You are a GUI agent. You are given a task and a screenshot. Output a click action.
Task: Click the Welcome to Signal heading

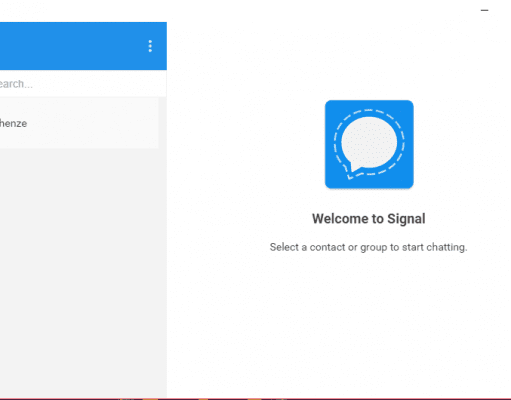tap(369, 219)
